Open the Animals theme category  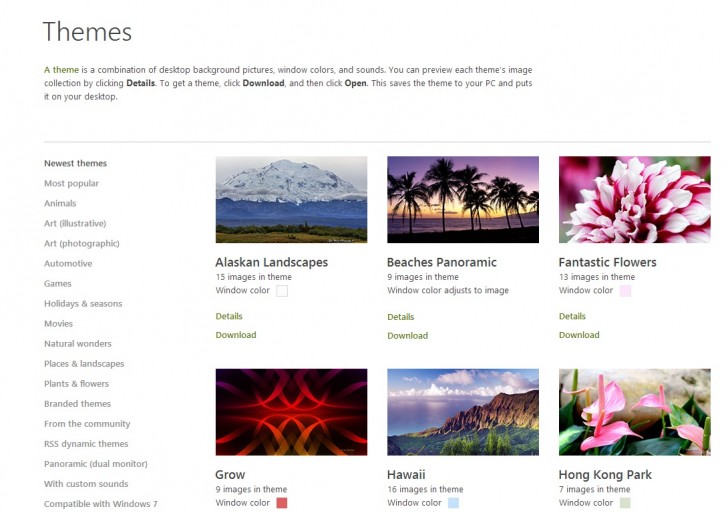pos(60,204)
